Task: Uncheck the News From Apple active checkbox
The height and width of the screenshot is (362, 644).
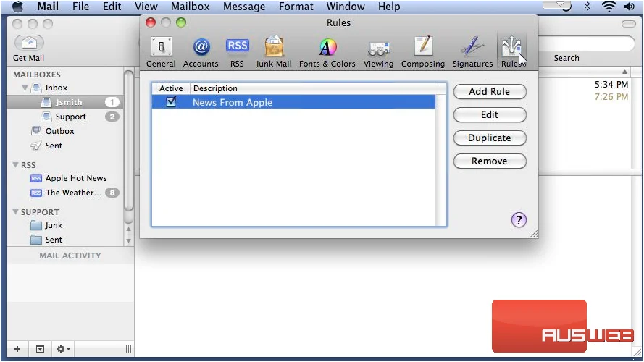Action: 171,101
